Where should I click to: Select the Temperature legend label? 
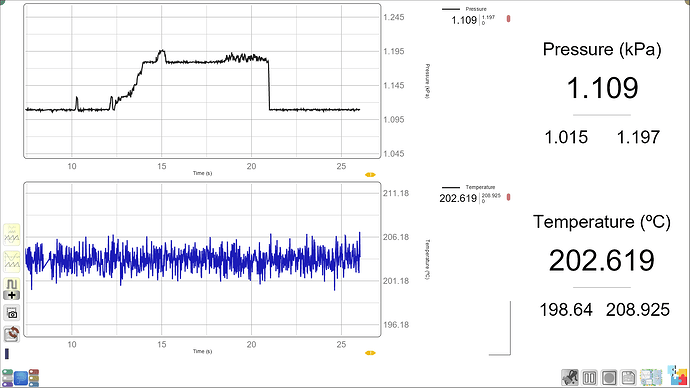point(480,187)
